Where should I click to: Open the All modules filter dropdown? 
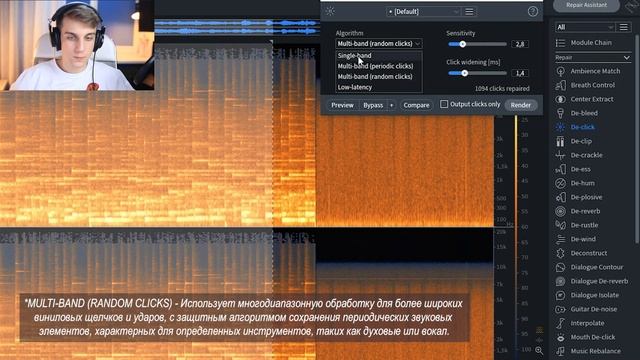pos(584,27)
